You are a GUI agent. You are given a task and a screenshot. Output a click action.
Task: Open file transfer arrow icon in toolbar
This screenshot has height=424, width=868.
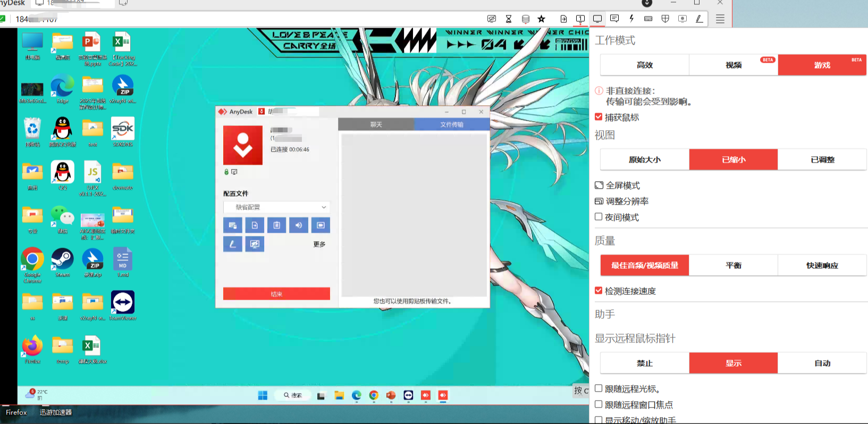tap(563, 19)
